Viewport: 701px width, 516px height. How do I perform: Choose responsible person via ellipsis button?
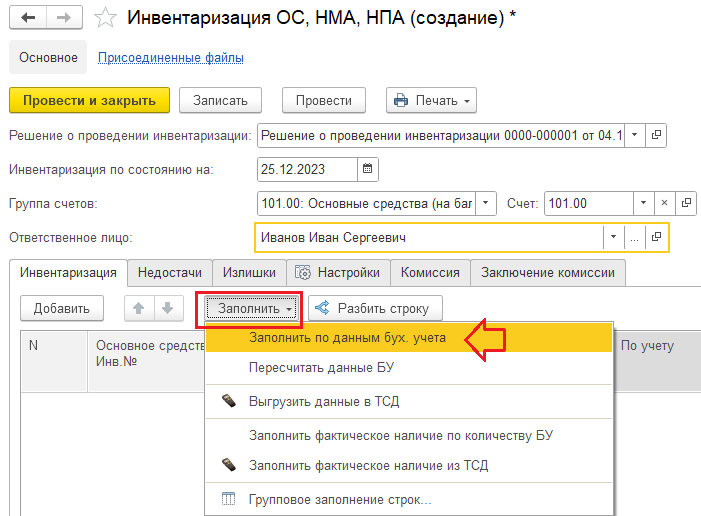[634, 237]
